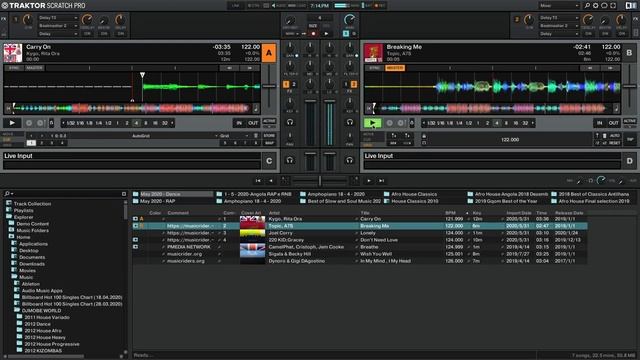Click RESET button on Deck B grid panel
The height and width of the screenshot is (360, 640).
point(614,143)
